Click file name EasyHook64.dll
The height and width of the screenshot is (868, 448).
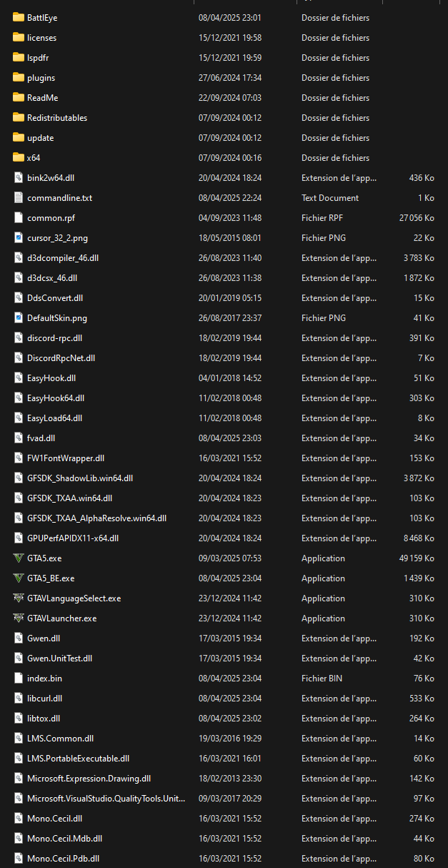tap(56, 398)
